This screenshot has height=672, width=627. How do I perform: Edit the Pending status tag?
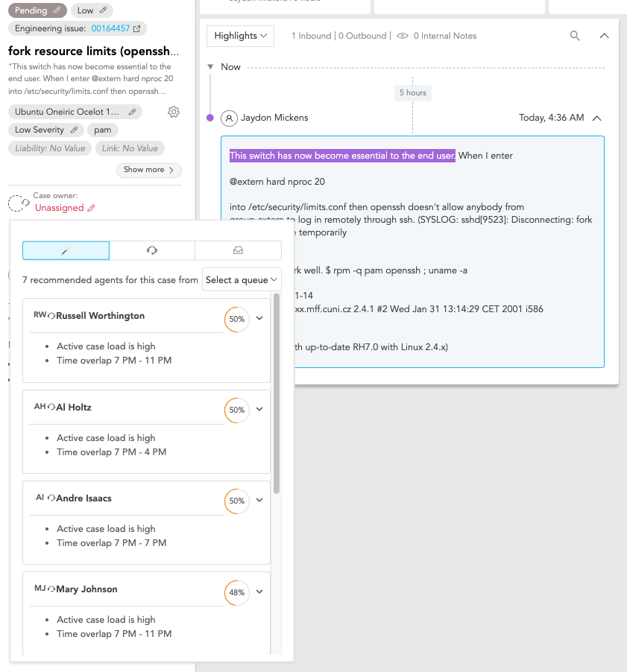tap(57, 10)
